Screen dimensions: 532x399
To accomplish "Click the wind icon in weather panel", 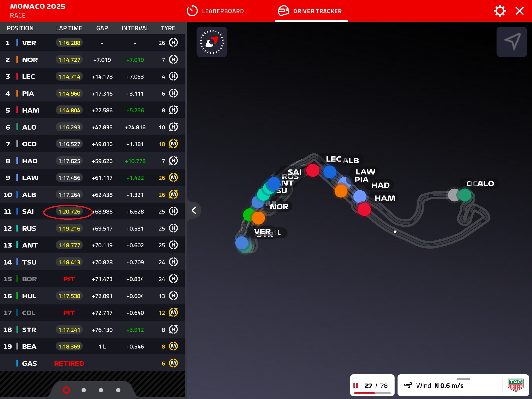I will [x=408, y=385].
